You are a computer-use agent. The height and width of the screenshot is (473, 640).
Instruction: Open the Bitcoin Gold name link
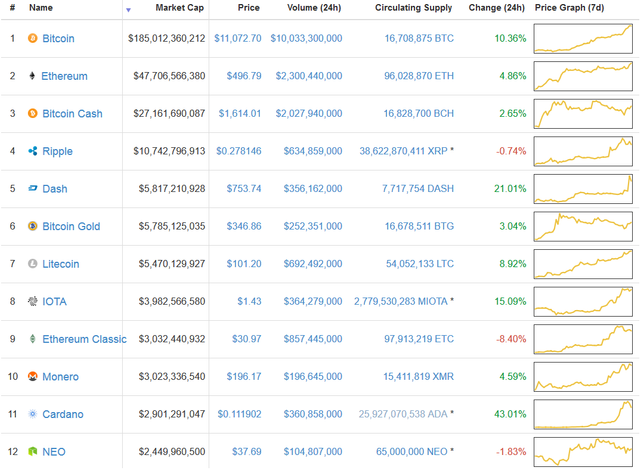[x=71, y=226]
